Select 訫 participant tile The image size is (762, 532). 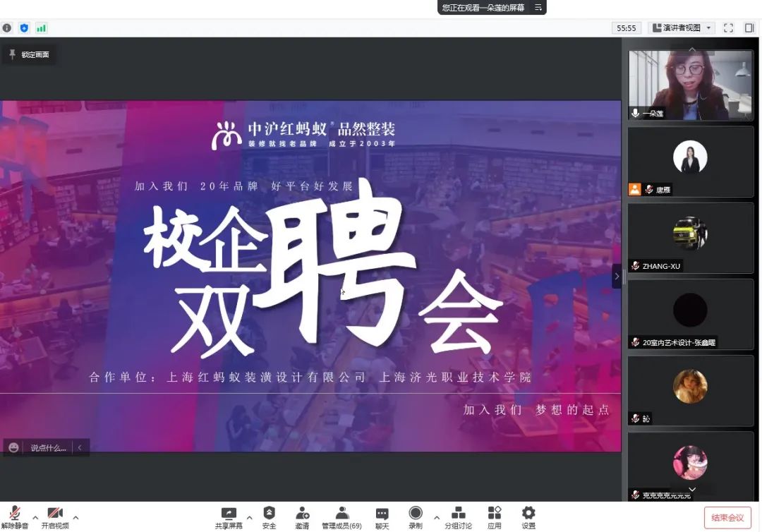(690, 391)
